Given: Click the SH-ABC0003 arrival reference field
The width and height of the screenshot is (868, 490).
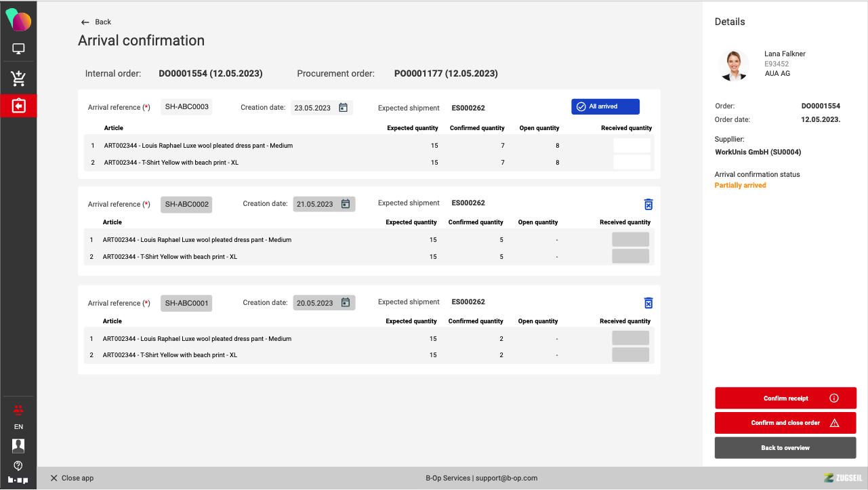Looking at the screenshot, I should coord(186,107).
